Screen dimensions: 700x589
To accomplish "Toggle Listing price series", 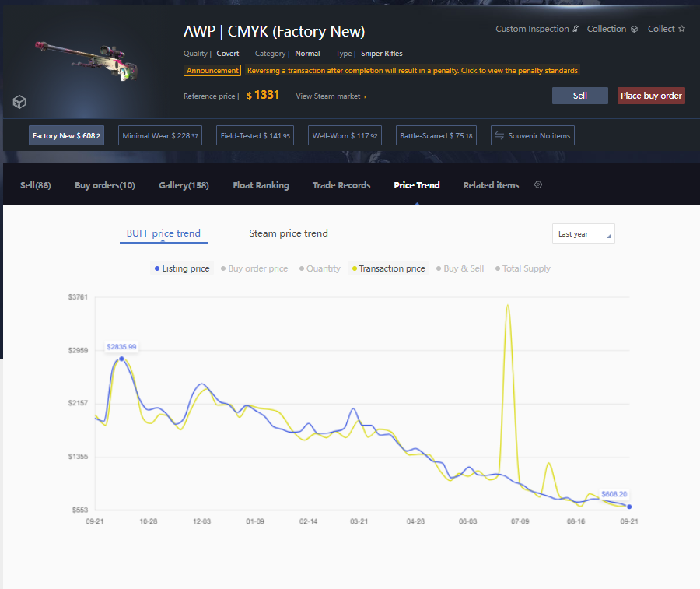I will click(182, 268).
